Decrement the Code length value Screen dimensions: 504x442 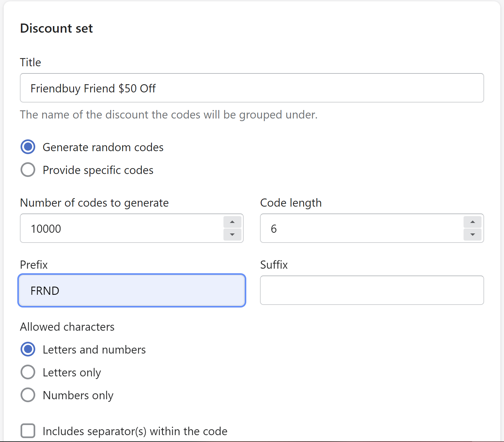[x=472, y=234]
